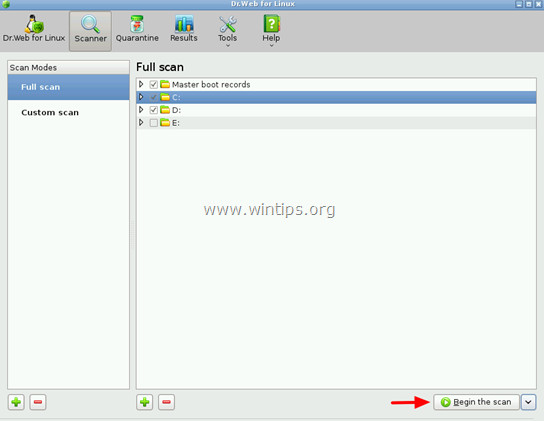Click the Master boot records folder icon
The image size is (544, 421).
click(x=165, y=84)
